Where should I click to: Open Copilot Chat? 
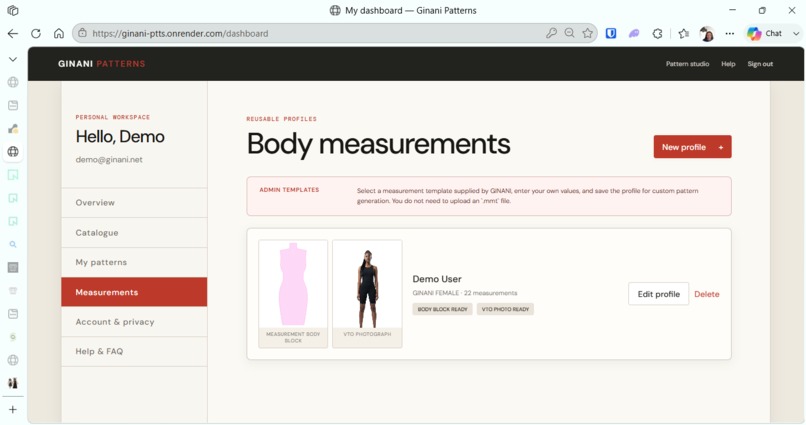[764, 33]
